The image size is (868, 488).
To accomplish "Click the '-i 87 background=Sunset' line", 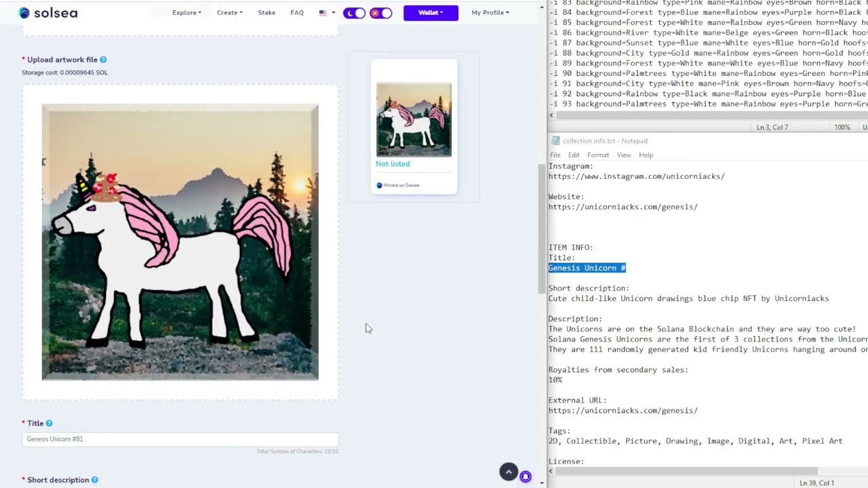I will coord(708,43).
